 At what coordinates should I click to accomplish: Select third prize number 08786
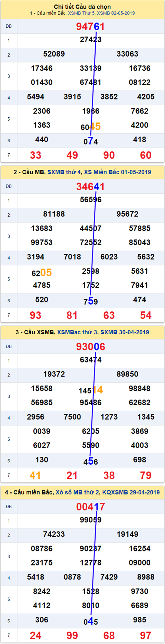pyautogui.click(x=42, y=549)
